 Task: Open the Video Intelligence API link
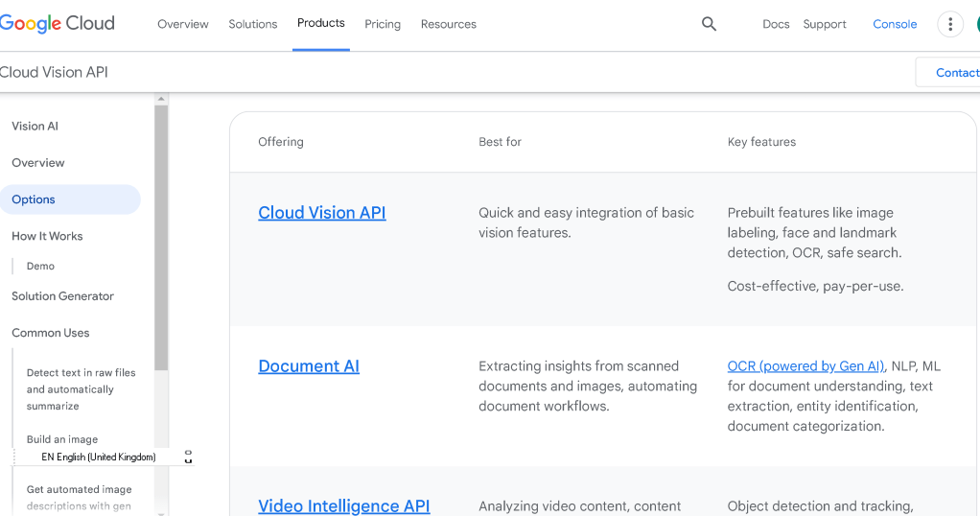point(343,505)
